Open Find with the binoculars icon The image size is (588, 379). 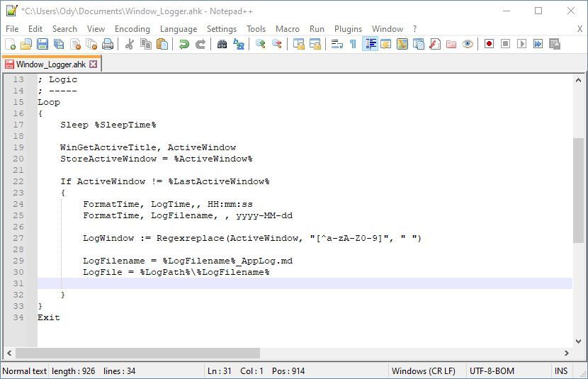click(222, 44)
